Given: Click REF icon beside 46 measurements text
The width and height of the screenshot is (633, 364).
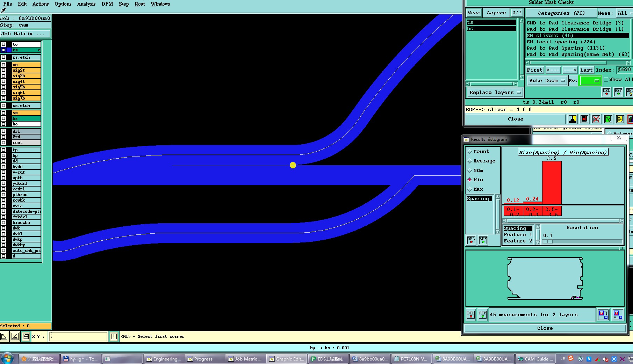Looking at the screenshot, I should 483,314.
